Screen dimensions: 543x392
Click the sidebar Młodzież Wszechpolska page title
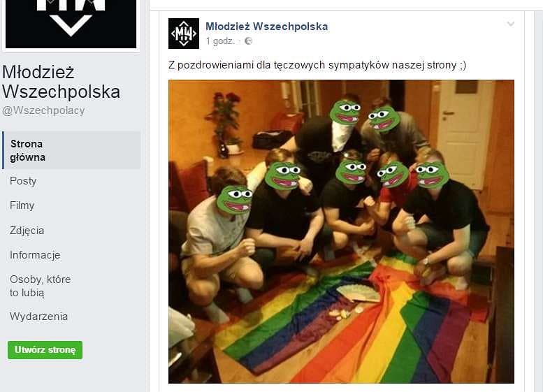61,82
